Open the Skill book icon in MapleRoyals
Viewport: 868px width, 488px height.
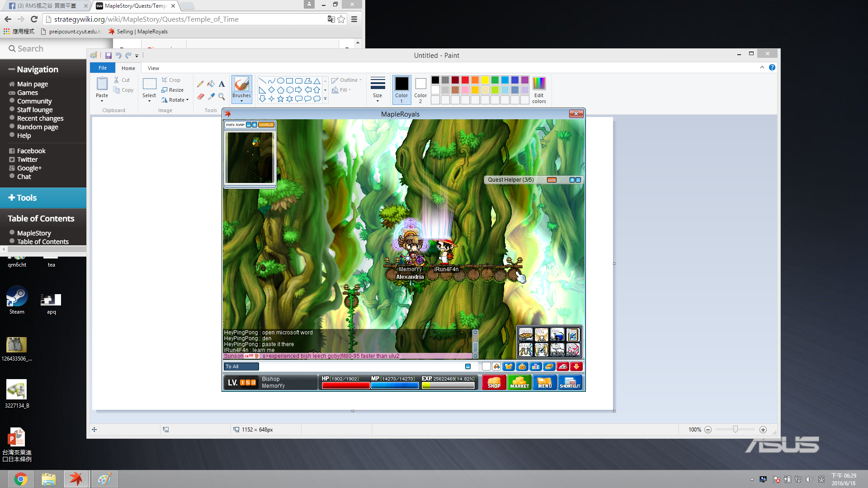click(549, 366)
